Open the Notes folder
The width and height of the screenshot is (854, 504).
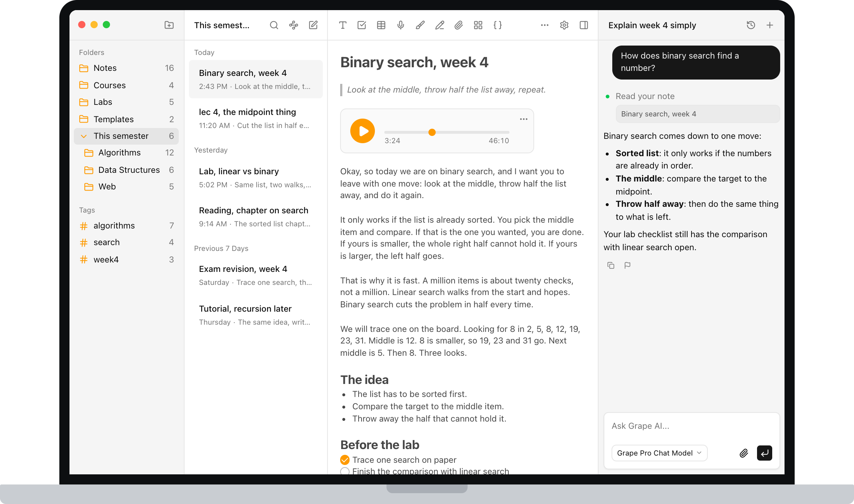[126, 68]
